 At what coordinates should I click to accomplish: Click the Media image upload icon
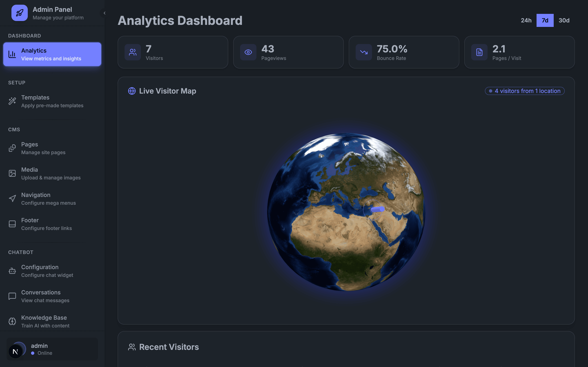[12, 173]
